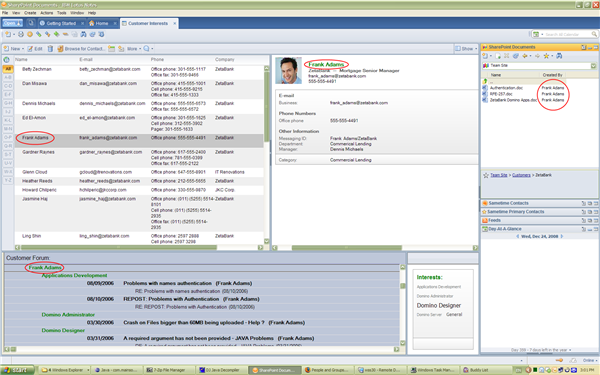Click the star icon beside the Team Site breadcrumb
Screen dimensions: 600x375
(486, 175)
